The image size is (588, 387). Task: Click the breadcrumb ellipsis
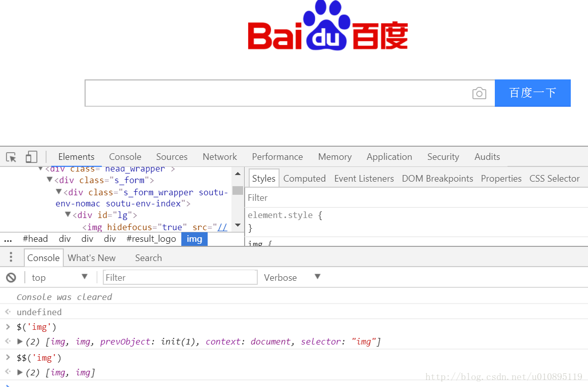point(8,240)
